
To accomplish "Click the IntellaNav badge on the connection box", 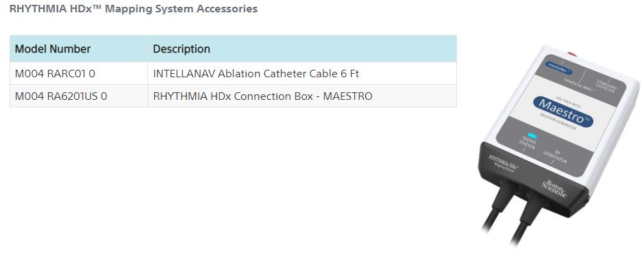I will tap(561, 66).
